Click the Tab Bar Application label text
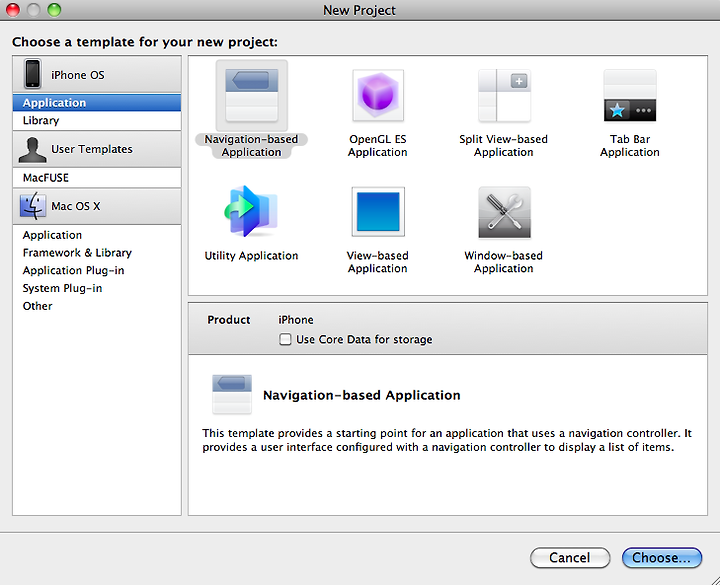 pyautogui.click(x=630, y=146)
